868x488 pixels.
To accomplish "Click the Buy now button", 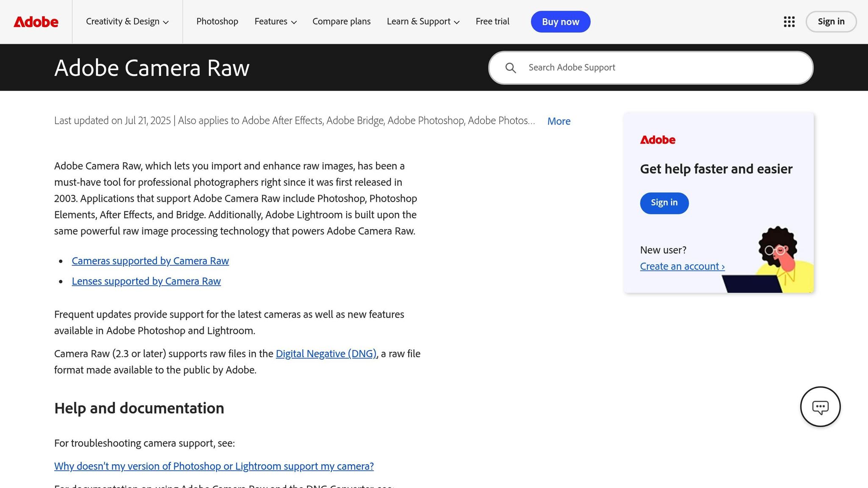I will click(560, 22).
